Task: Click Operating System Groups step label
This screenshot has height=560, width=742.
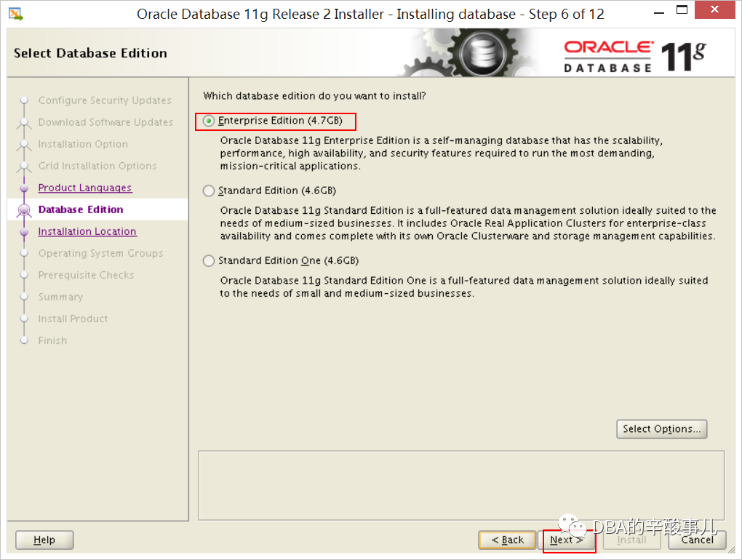Action: pos(101,253)
